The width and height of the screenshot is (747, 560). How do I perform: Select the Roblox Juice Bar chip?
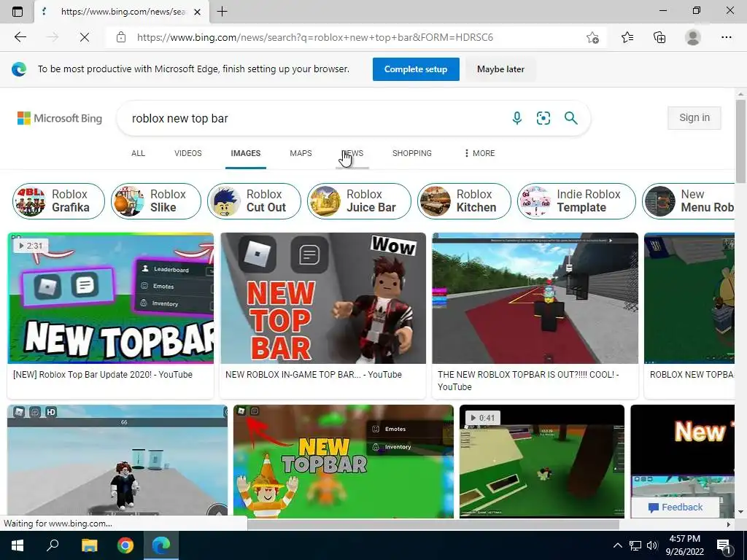pyautogui.click(x=359, y=201)
